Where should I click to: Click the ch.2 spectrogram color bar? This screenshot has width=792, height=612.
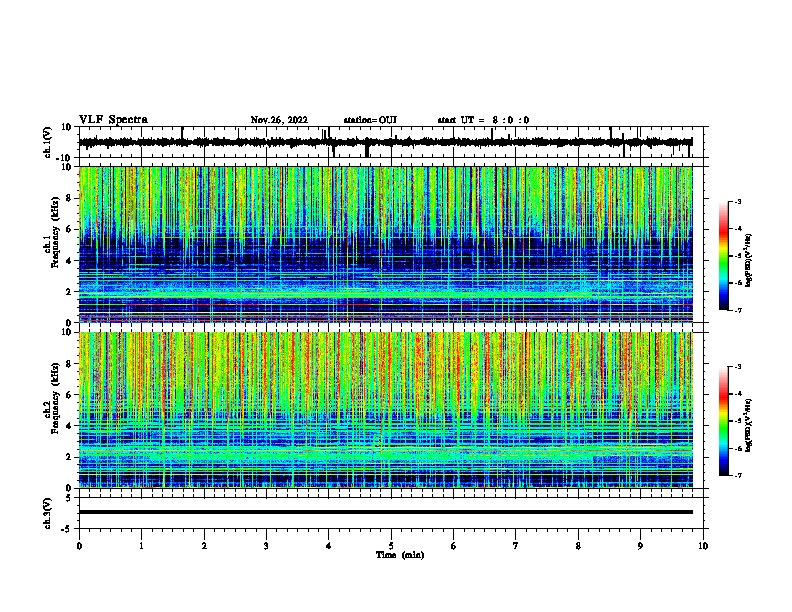pos(723,421)
